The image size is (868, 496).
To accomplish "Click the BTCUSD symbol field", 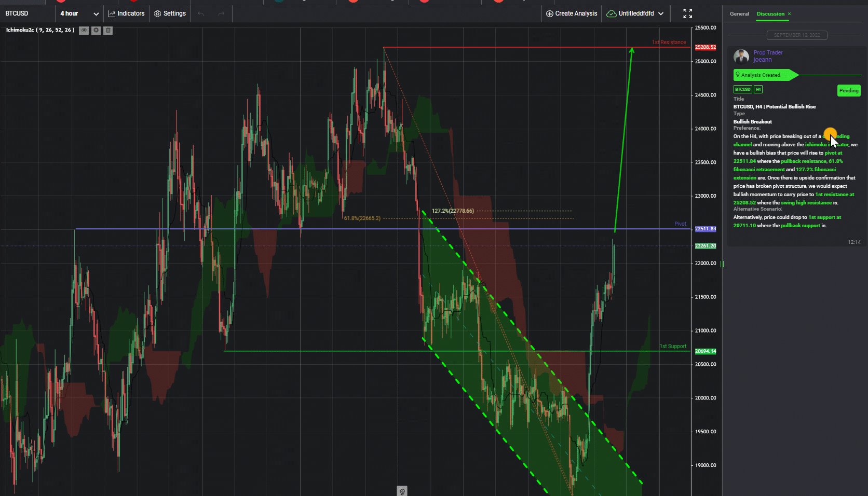I will (27, 13).
